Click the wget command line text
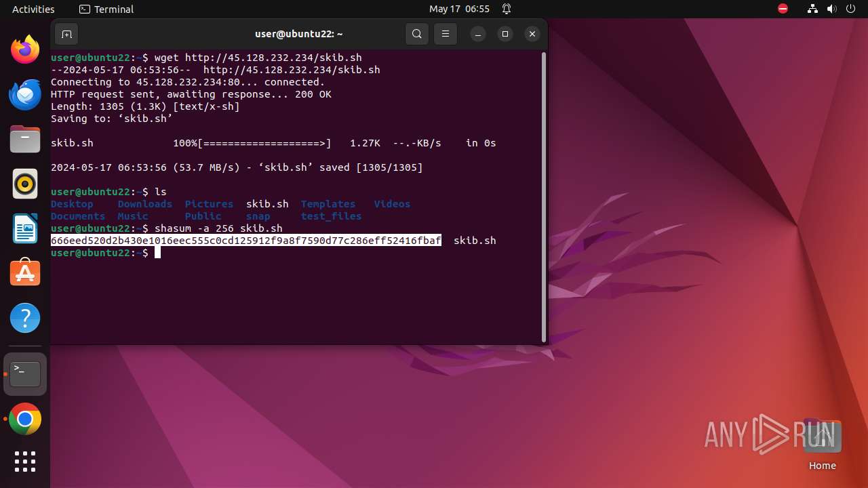The height and width of the screenshot is (488, 868). click(x=258, y=58)
